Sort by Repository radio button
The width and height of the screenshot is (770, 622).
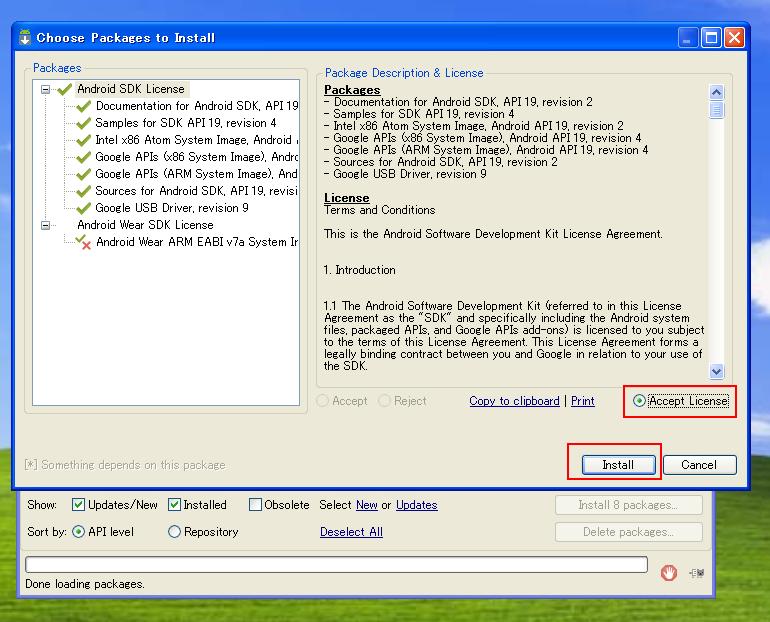click(x=174, y=532)
